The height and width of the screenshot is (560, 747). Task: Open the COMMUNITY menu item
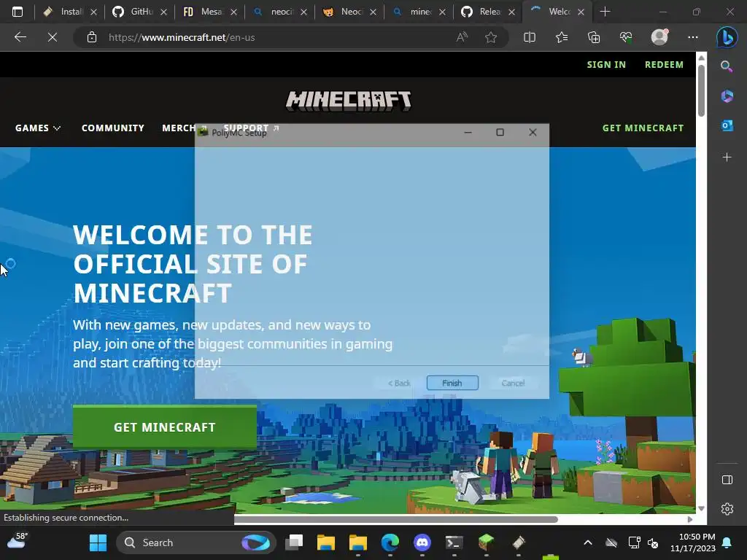click(x=113, y=128)
